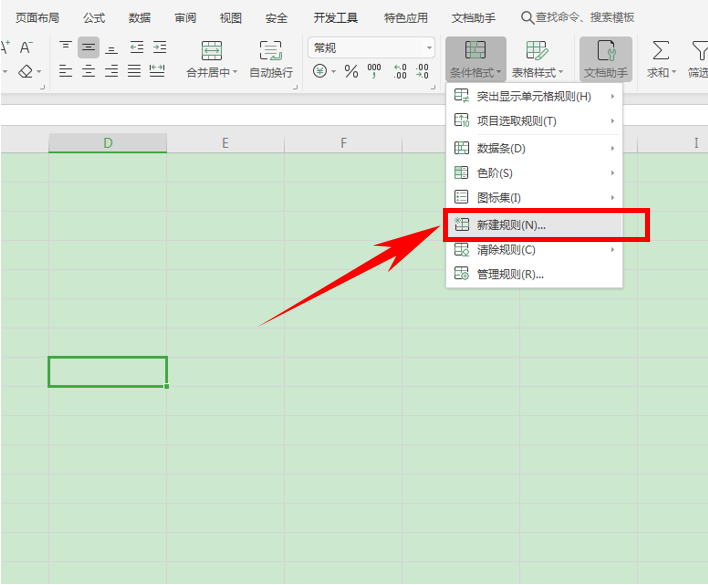Viewport: 708px width, 585px height.
Task: Open the 视图 tab
Action: 231,18
